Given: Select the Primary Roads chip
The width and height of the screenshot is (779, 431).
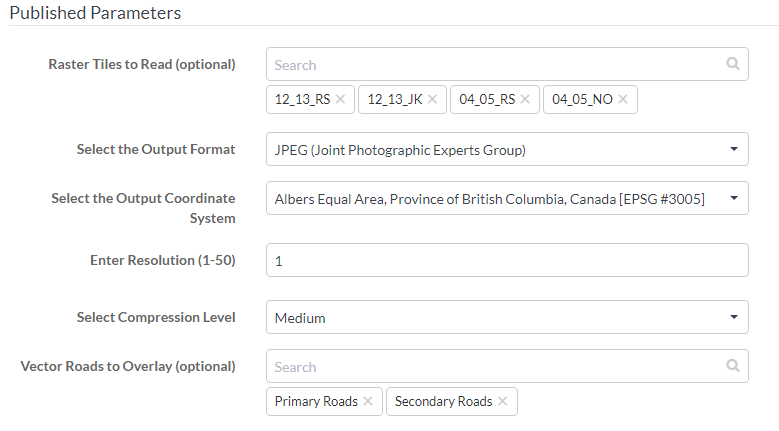Looking at the screenshot, I should coord(316,401).
